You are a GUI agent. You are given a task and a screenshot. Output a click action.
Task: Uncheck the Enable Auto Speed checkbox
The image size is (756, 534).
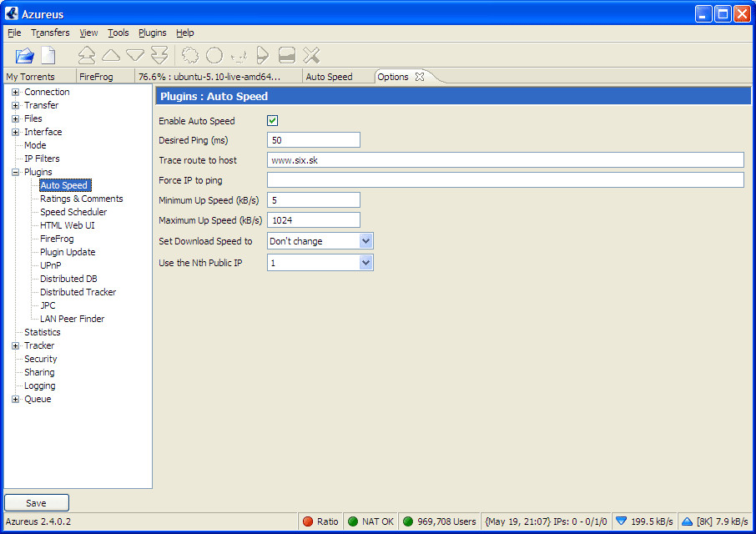tap(272, 120)
